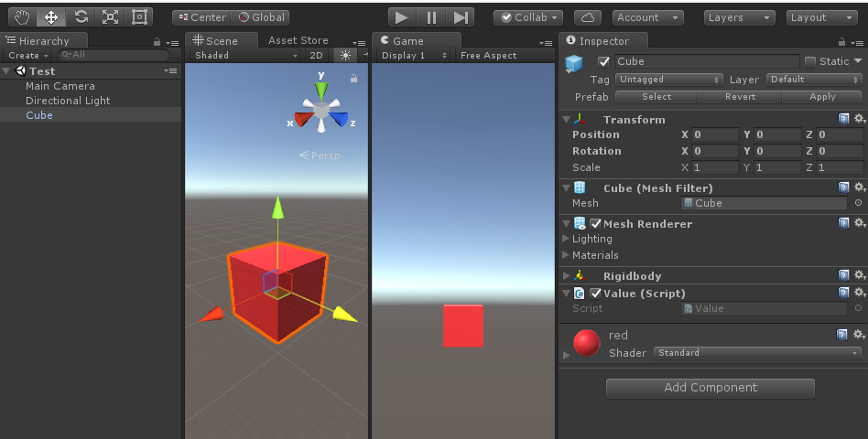Disable the Value (Script) checkbox
Screen dimensions: 868x439
tap(596, 294)
